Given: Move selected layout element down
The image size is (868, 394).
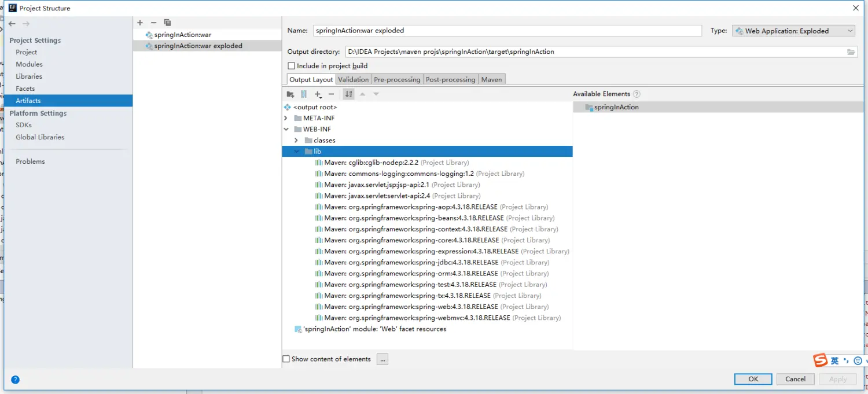Looking at the screenshot, I should pos(376,94).
